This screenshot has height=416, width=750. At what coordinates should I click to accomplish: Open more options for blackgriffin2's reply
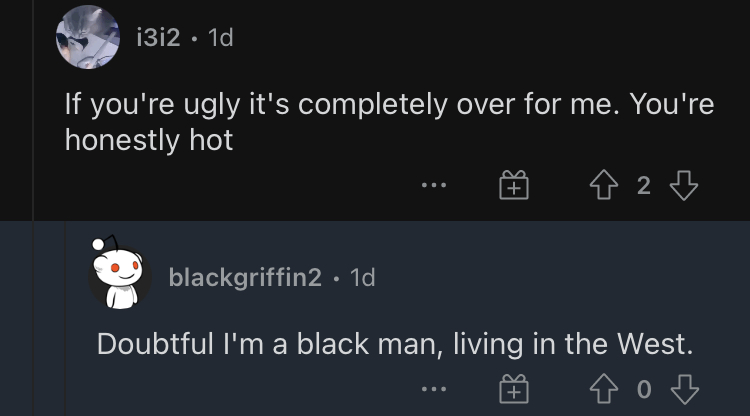[434, 389]
